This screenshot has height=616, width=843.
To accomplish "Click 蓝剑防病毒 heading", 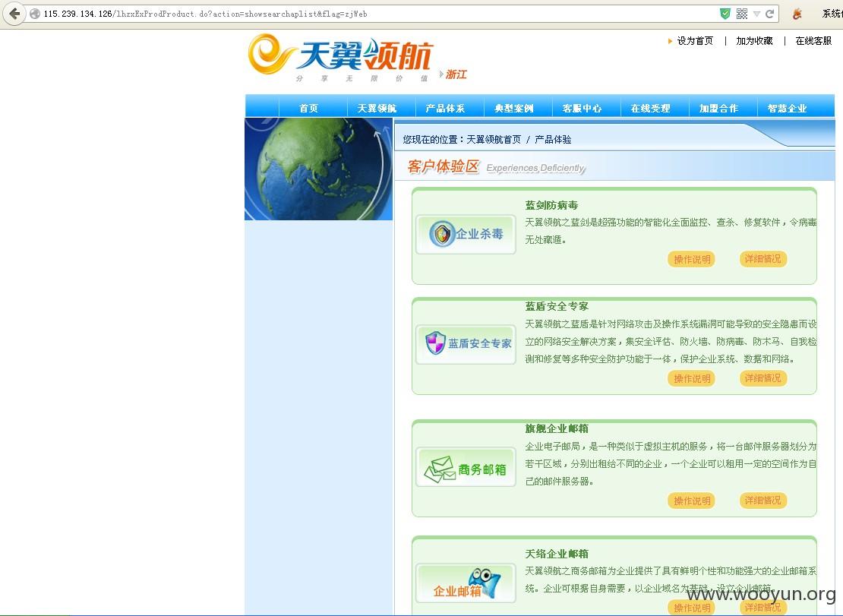I will pos(551,205).
